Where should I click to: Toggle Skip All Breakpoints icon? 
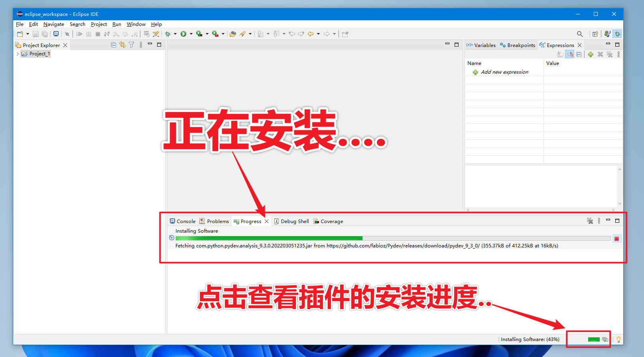pos(67,34)
